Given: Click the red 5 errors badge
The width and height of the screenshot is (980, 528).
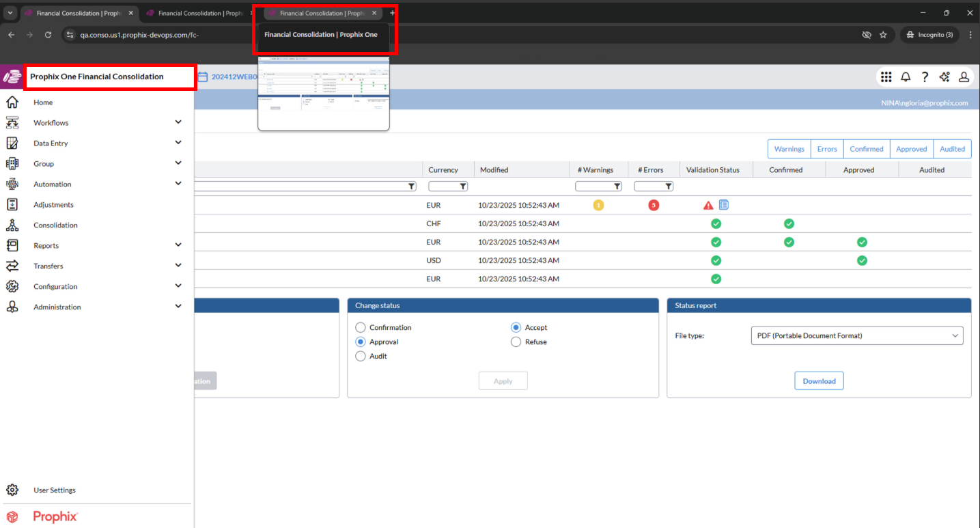Looking at the screenshot, I should tap(654, 205).
